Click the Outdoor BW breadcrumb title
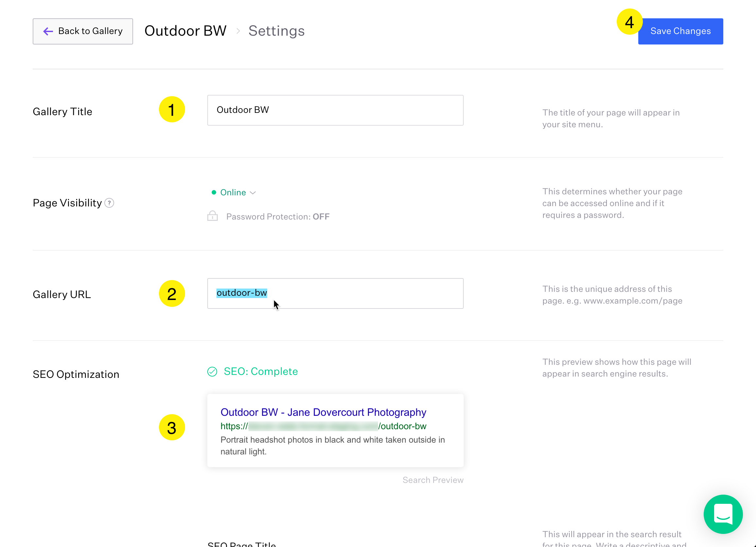Viewport: 756px width, 547px height. click(x=185, y=30)
